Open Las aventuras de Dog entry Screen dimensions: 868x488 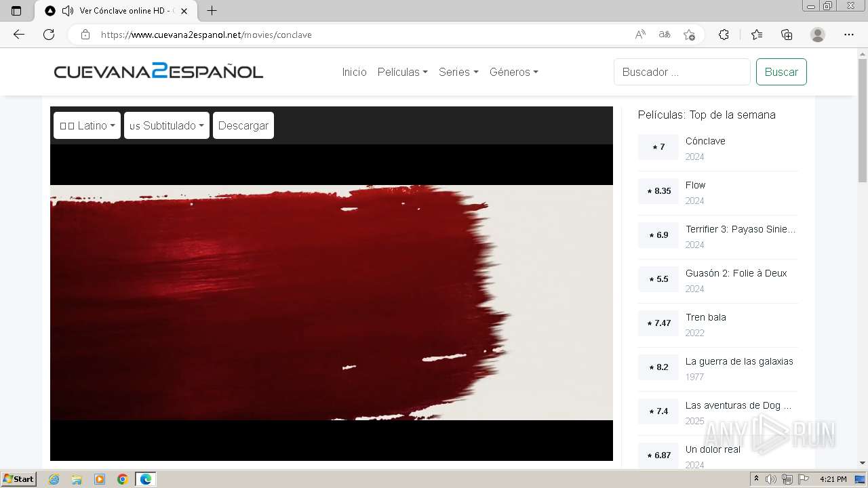pyautogui.click(x=738, y=405)
